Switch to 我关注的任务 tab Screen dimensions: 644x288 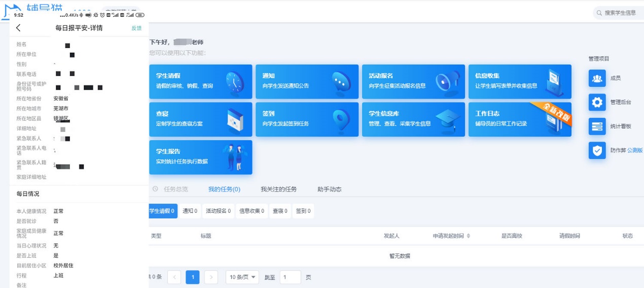[x=278, y=189]
